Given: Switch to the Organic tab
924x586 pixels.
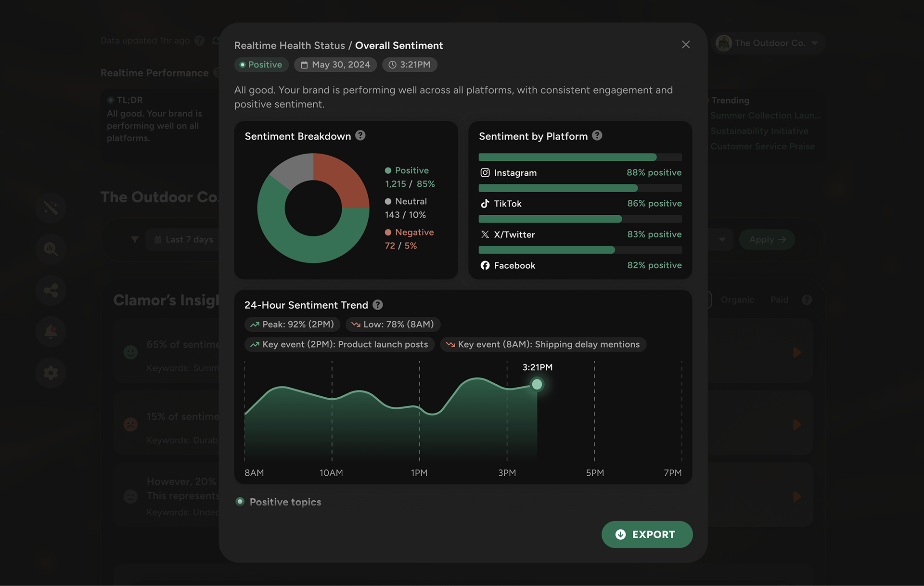Looking at the screenshot, I should pyautogui.click(x=737, y=300).
